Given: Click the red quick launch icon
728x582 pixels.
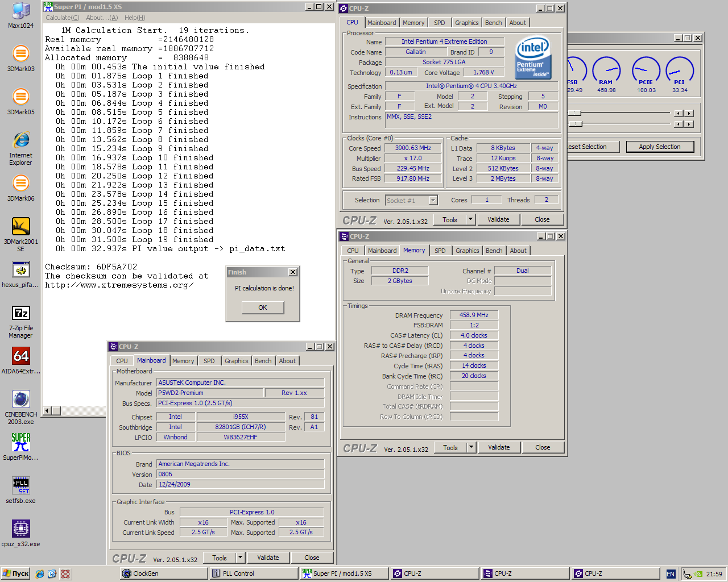Looking at the screenshot, I should pos(65,574).
